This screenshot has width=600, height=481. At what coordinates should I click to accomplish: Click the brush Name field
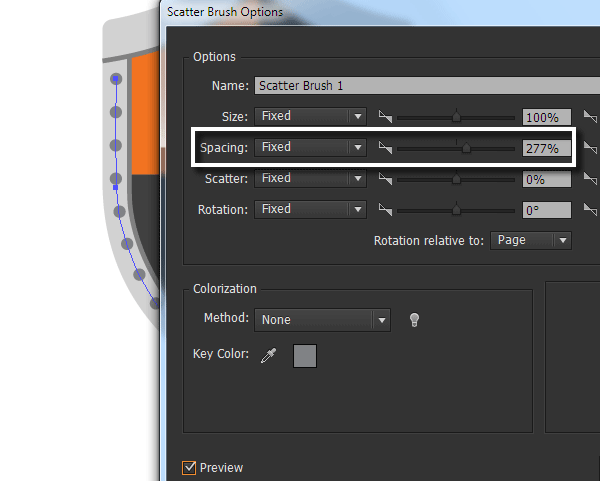tap(427, 86)
